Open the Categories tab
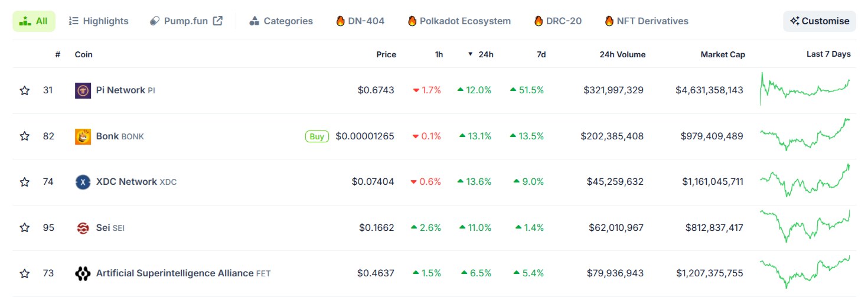The width and height of the screenshot is (868, 297). point(281,21)
